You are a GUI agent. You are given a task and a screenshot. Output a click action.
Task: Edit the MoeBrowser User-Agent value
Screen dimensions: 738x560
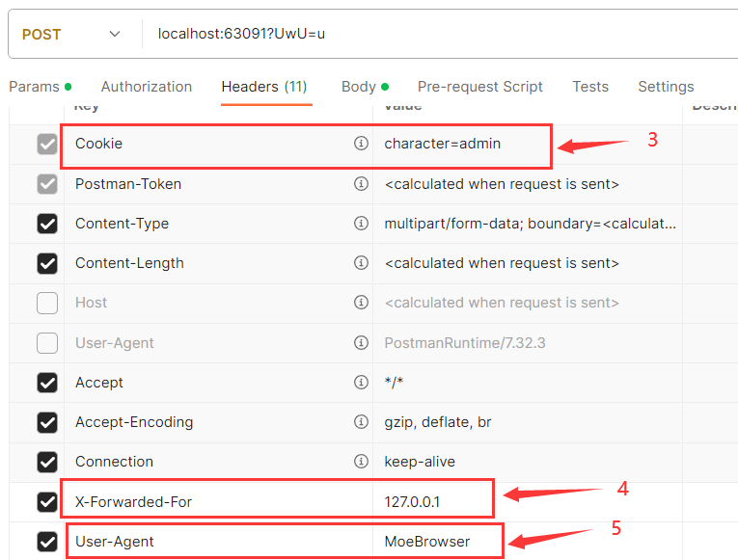point(427,541)
